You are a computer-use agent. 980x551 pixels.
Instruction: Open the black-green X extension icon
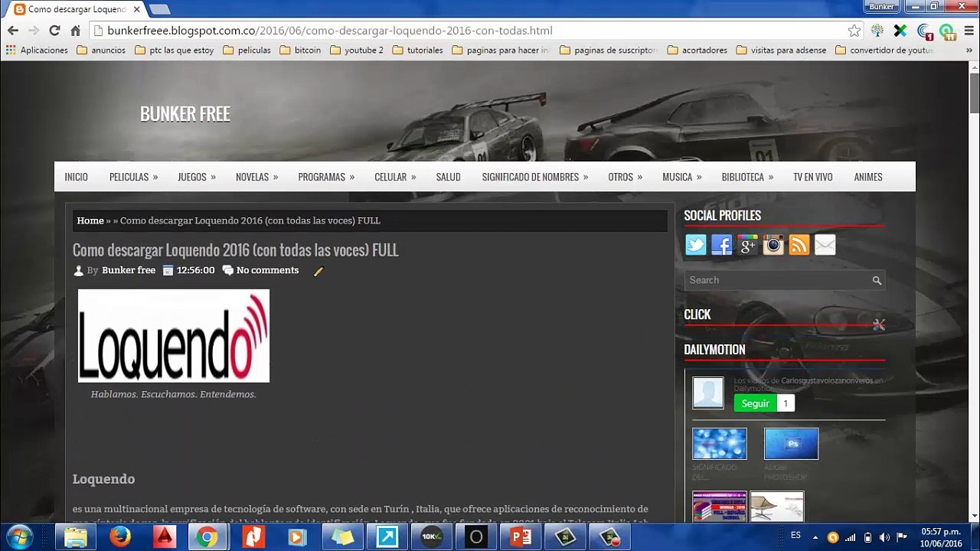click(900, 31)
